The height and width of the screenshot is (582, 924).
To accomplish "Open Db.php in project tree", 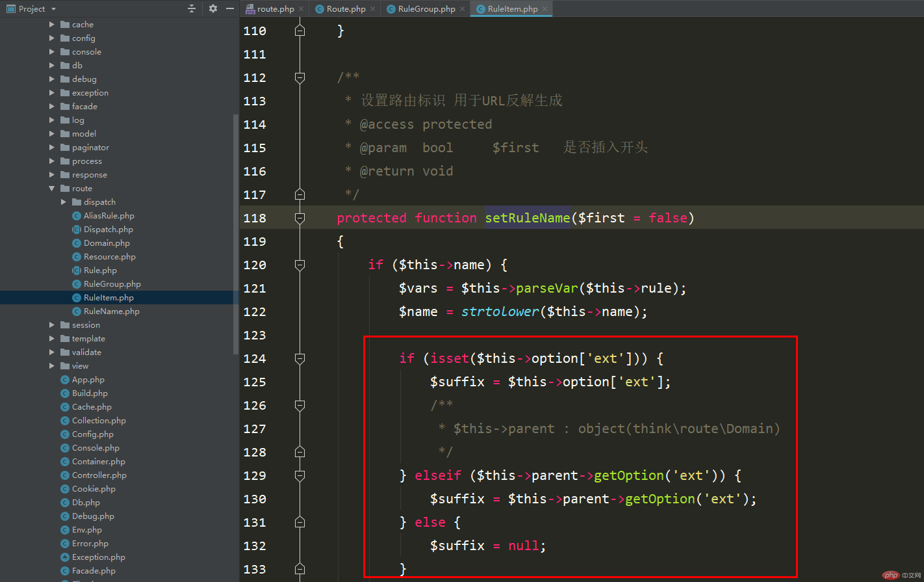I will point(86,503).
